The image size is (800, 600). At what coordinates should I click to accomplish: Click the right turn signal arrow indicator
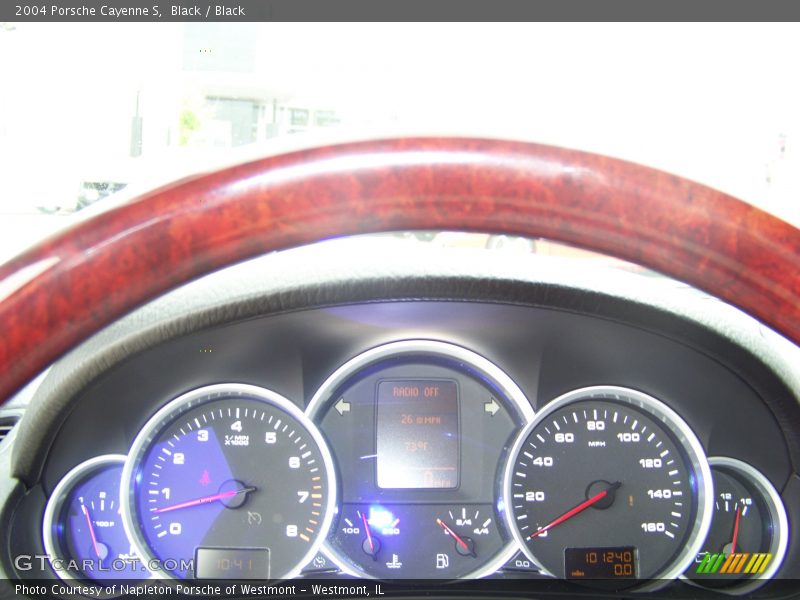492,407
